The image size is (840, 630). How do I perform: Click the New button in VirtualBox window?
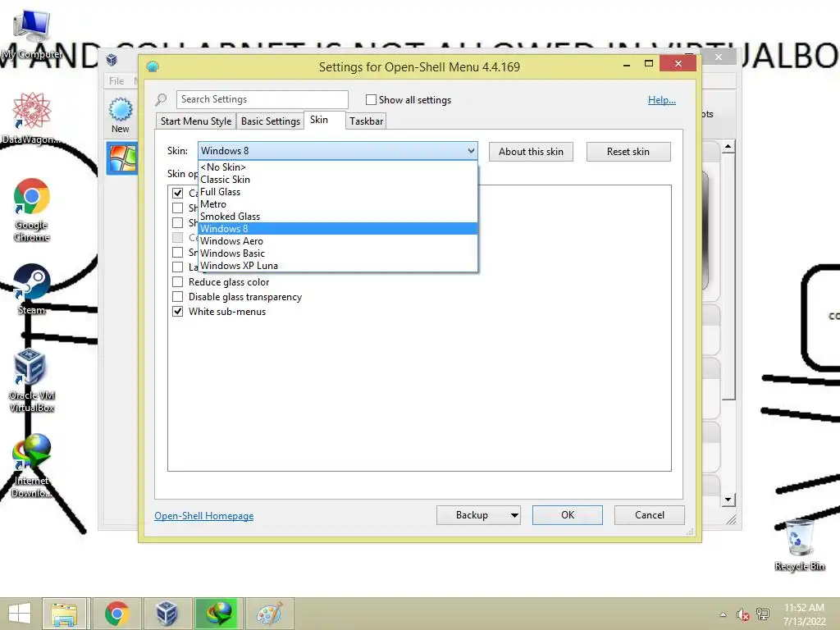coord(121,115)
